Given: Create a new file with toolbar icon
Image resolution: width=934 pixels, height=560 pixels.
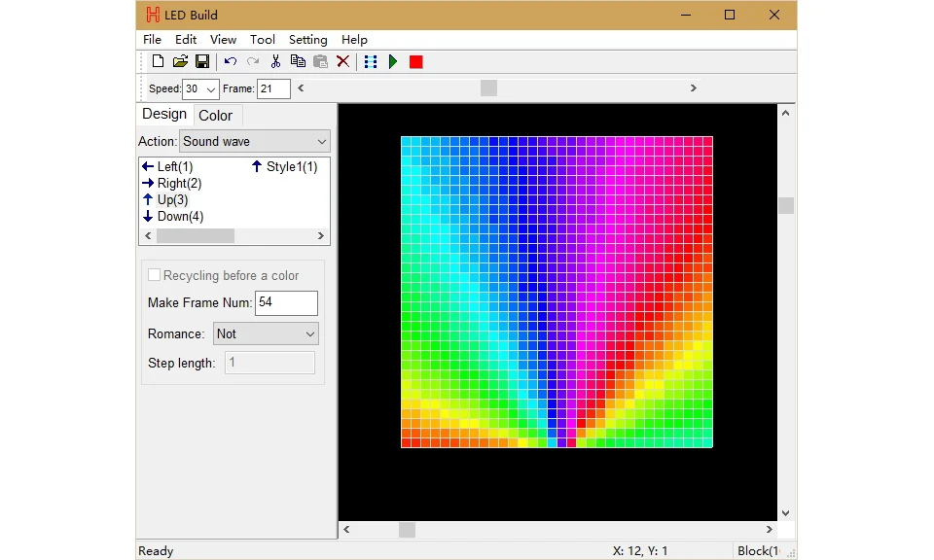Looking at the screenshot, I should click(158, 61).
